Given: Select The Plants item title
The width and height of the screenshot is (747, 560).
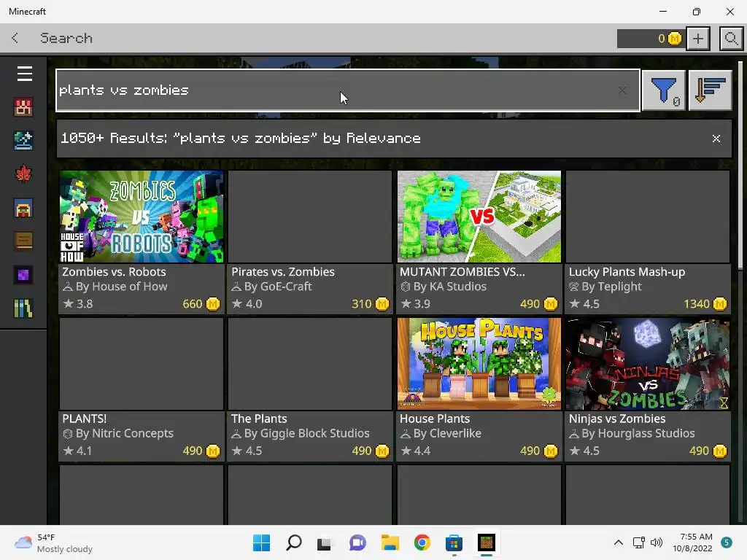Looking at the screenshot, I should pos(259,419).
